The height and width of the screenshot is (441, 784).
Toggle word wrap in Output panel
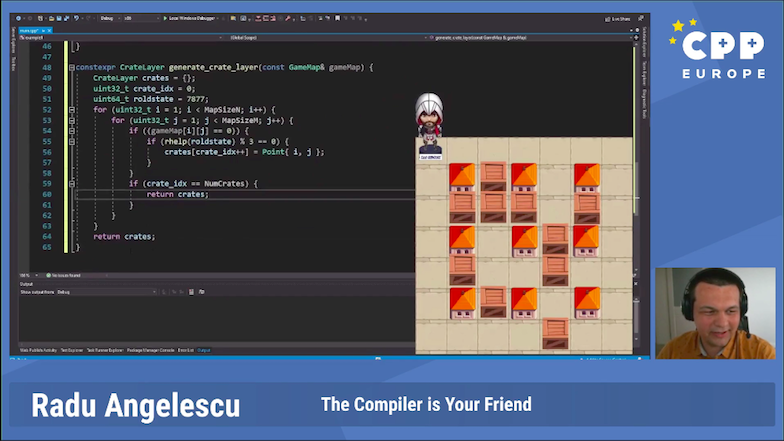202,292
